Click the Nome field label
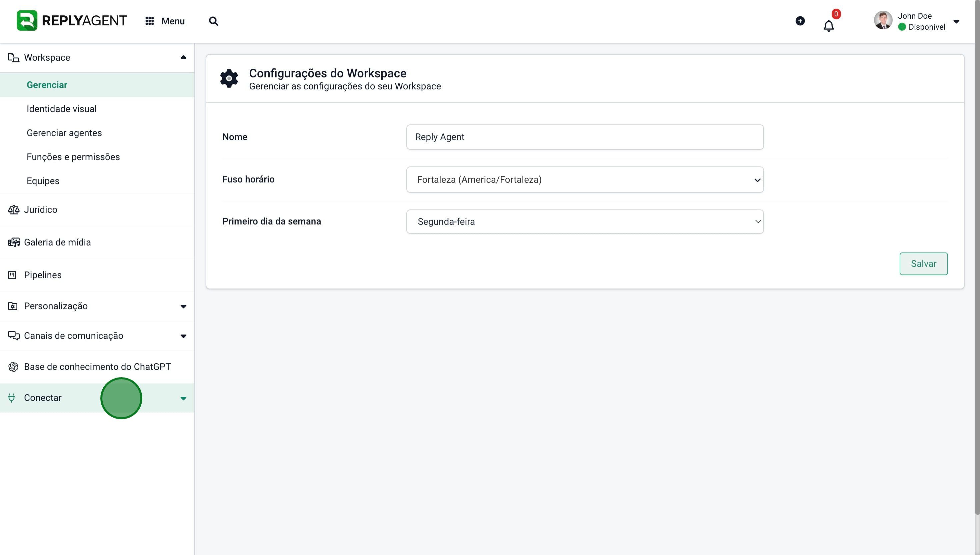 tap(235, 137)
